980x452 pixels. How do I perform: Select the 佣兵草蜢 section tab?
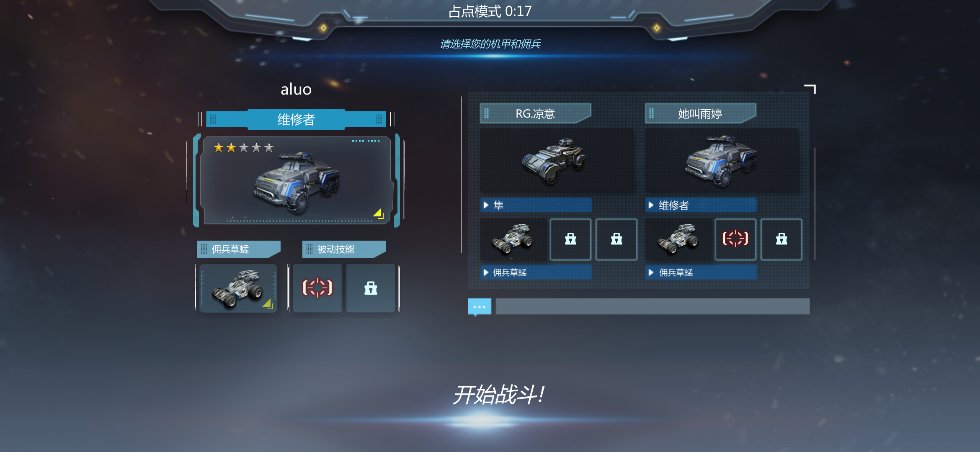tap(238, 249)
